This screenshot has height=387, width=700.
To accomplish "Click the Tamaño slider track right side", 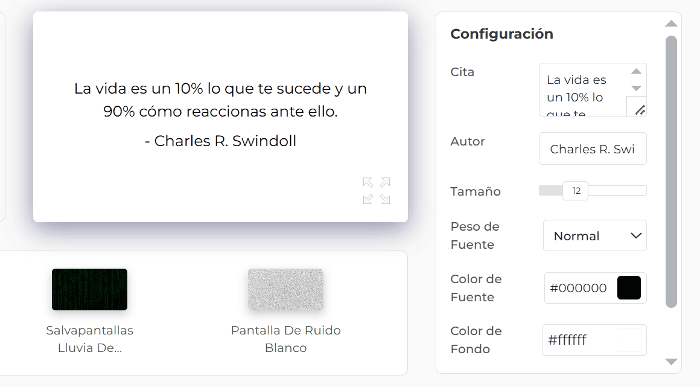I will tap(617, 191).
